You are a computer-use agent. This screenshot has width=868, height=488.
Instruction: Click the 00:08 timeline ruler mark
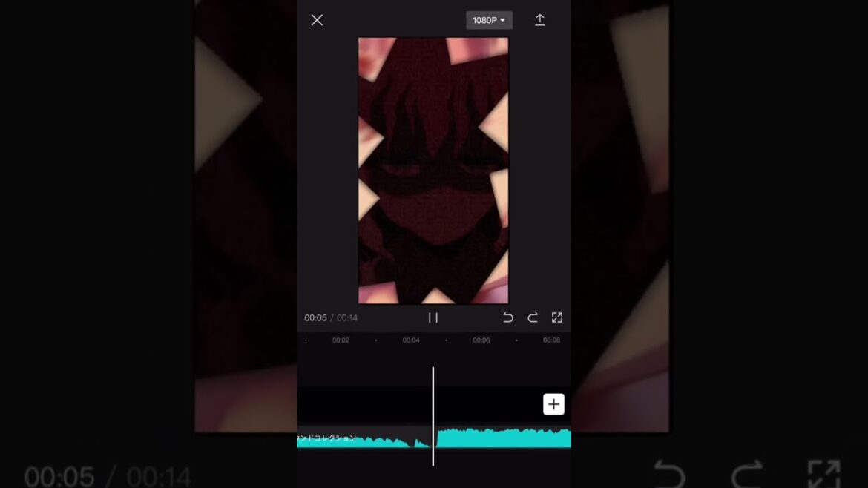coord(551,340)
